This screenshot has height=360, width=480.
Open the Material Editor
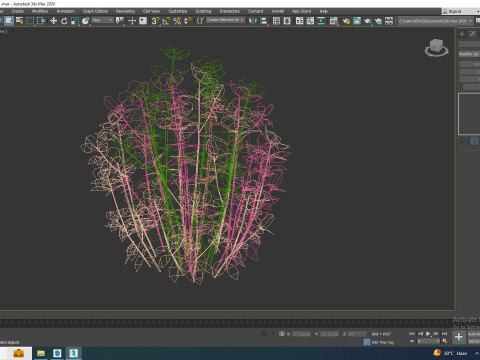coord(334,21)
